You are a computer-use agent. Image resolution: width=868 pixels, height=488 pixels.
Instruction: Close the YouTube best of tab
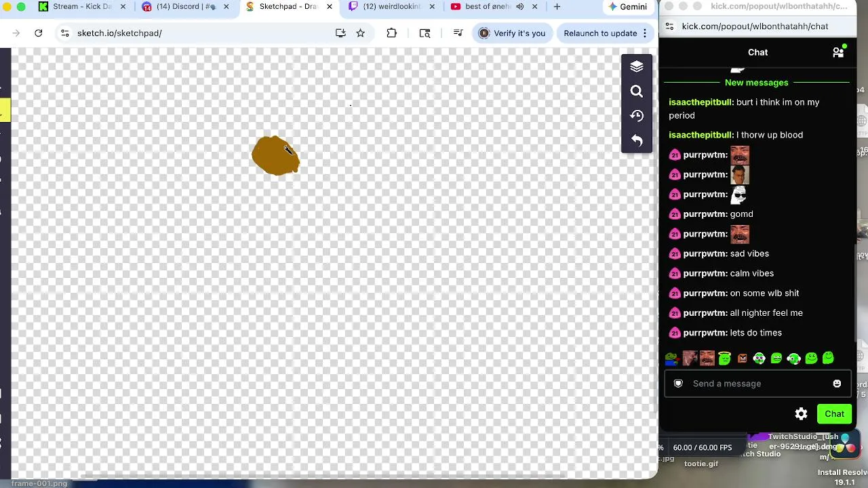pos(534,7)
